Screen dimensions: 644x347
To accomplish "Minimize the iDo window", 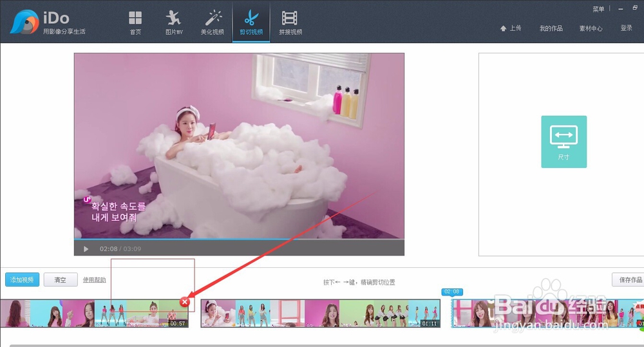I will coord(621,8).
